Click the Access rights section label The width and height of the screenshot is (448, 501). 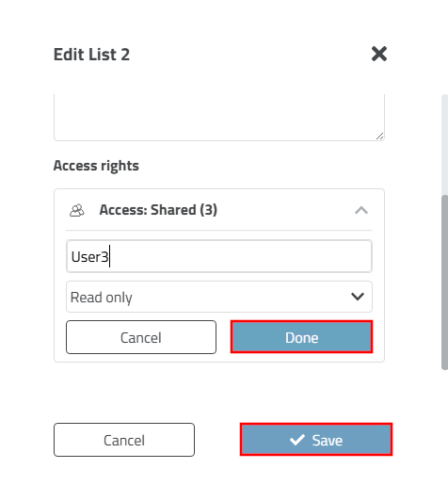[96, 166]
